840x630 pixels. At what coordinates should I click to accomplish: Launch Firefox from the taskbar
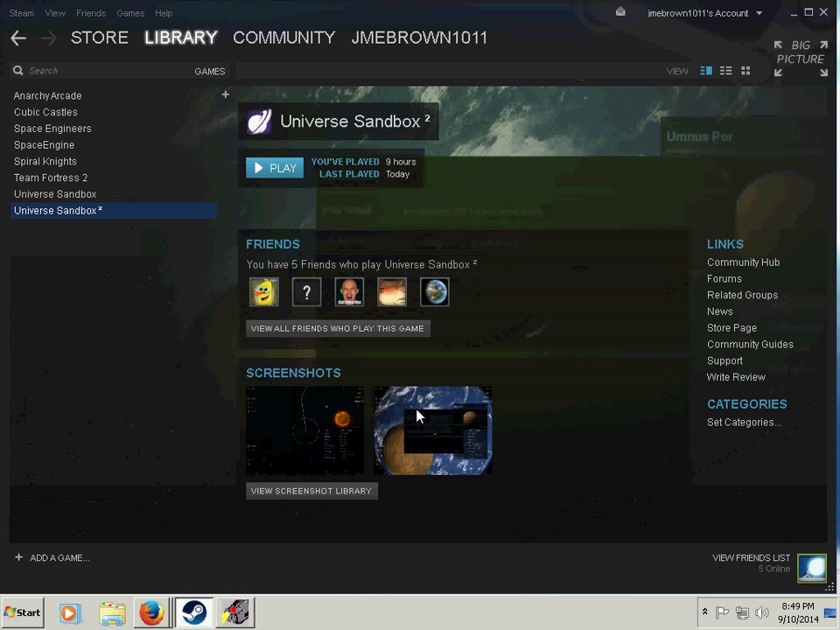tap(151, 612)
